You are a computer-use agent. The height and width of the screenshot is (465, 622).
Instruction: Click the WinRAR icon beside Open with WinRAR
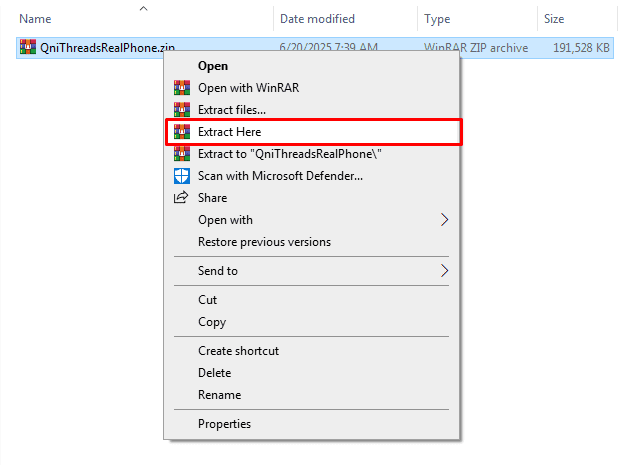(181, 88)
